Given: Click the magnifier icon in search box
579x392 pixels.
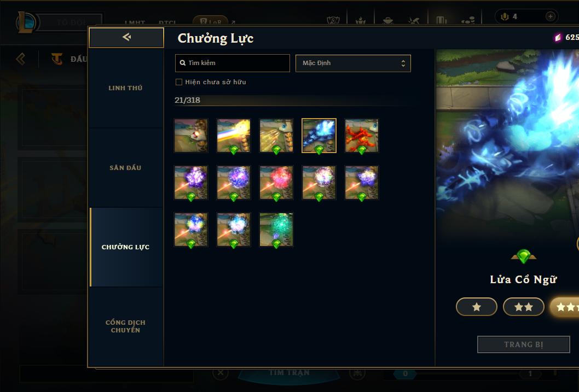Looking at the screenshot, I should (x=182, y=63).
